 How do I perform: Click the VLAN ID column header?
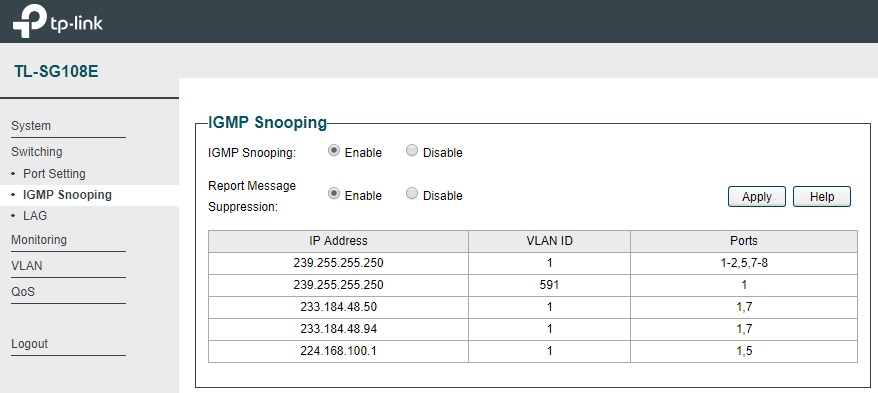coord(549,241)
